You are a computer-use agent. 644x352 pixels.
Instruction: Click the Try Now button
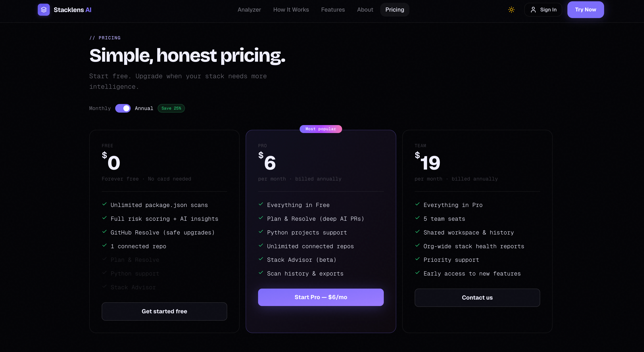pyautogui.click(x=585, y=10)
